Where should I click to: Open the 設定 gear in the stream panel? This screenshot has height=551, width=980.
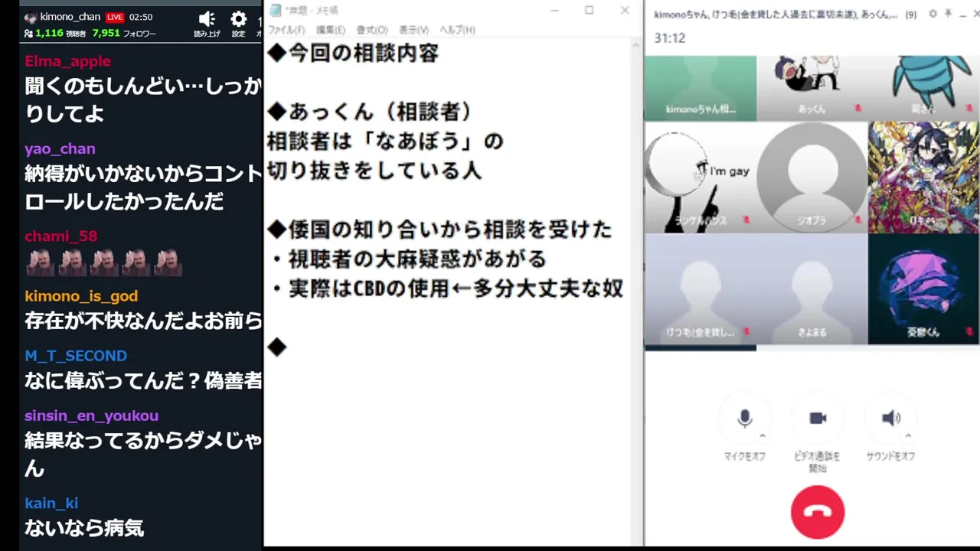click(239, 19)
